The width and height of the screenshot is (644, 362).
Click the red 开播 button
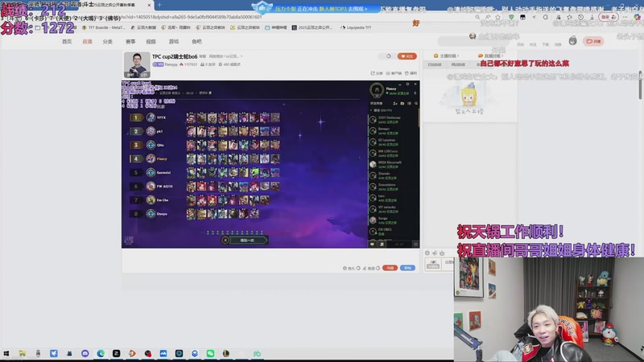click(x=593, y=41)
